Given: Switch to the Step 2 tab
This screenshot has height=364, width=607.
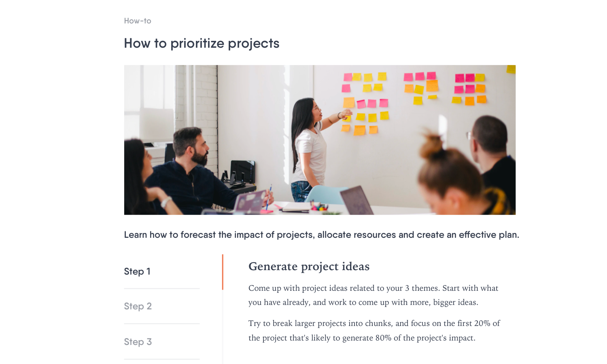Looking at the screenshot, I should [x=161, y=307].
